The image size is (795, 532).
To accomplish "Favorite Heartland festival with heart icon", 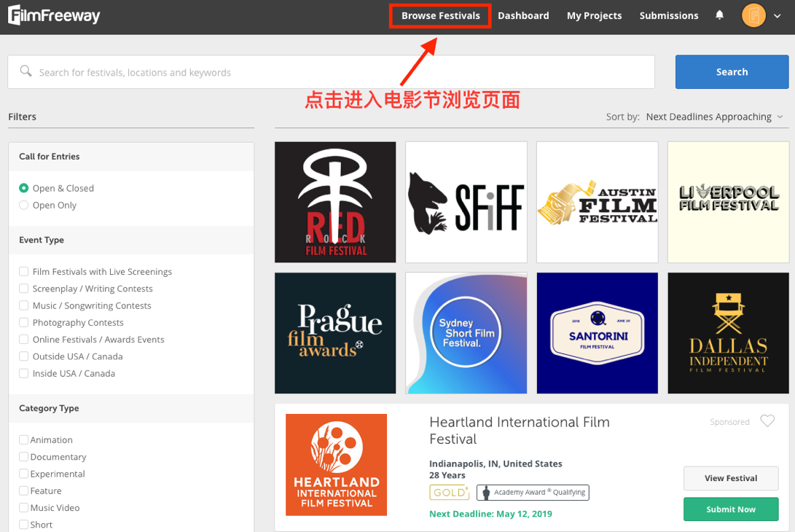I will pyautogui.click(x=767, y=421).
